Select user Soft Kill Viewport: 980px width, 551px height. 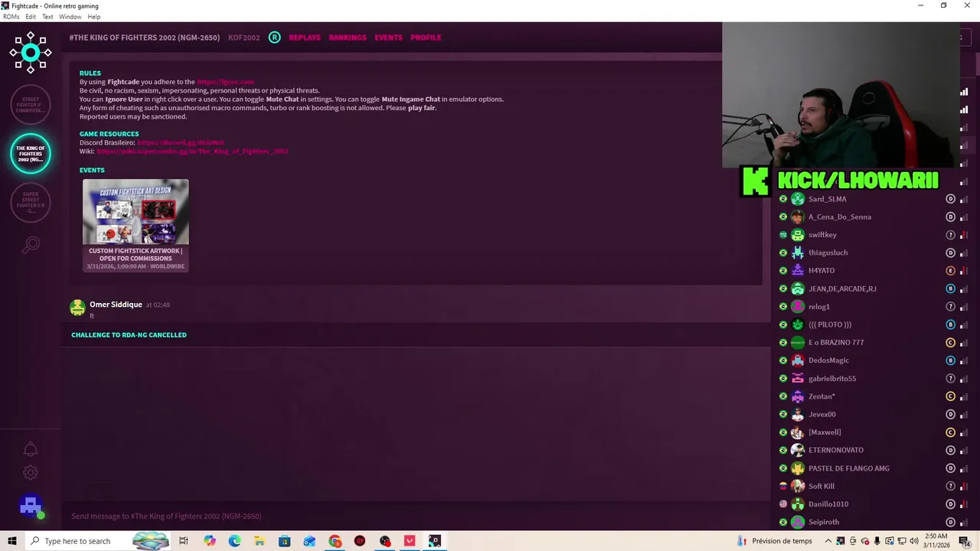(x=822, y=486)
